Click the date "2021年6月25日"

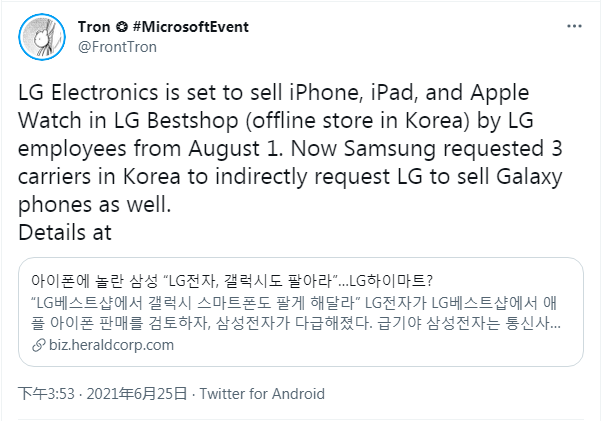(x=133, y=394)
